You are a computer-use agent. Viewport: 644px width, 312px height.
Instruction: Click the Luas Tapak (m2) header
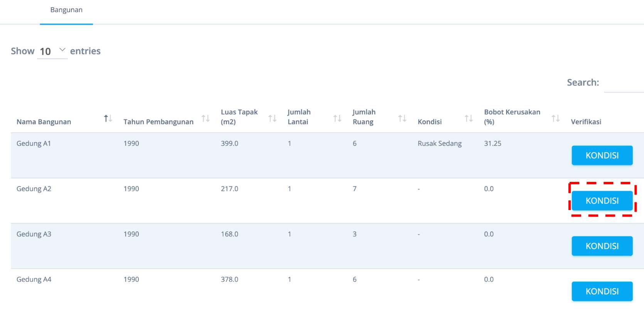pos(239,117)
